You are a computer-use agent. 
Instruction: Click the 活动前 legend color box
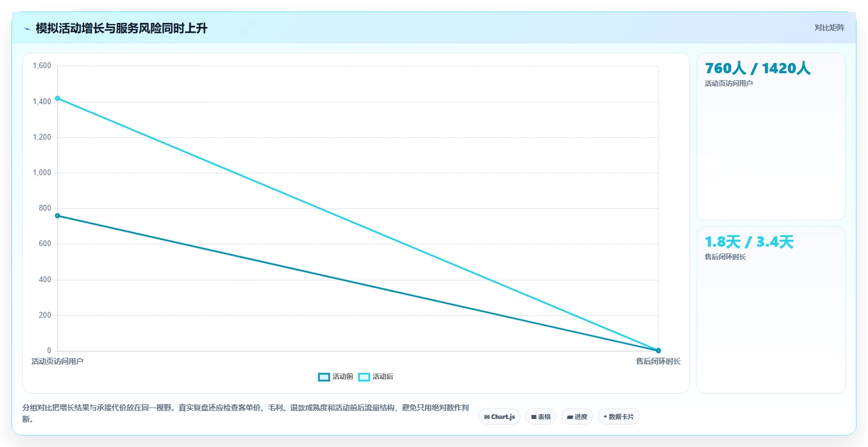323,377
